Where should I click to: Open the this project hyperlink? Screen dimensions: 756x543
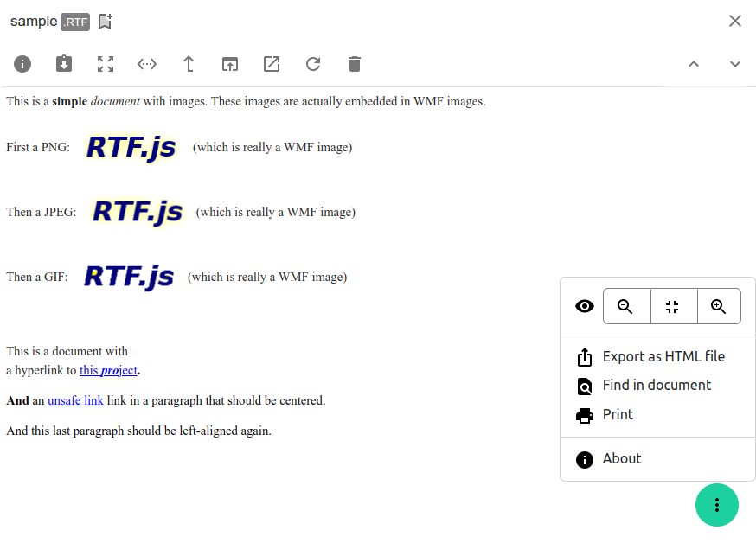[109, 370]
